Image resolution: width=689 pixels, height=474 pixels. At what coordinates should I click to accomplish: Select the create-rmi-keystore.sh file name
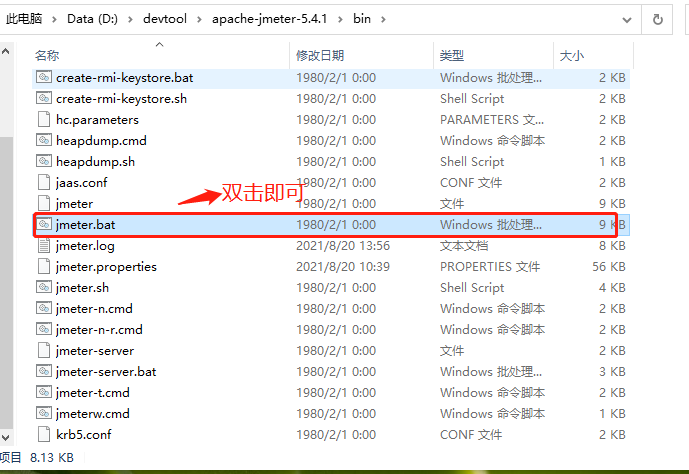tap(121, 98)
